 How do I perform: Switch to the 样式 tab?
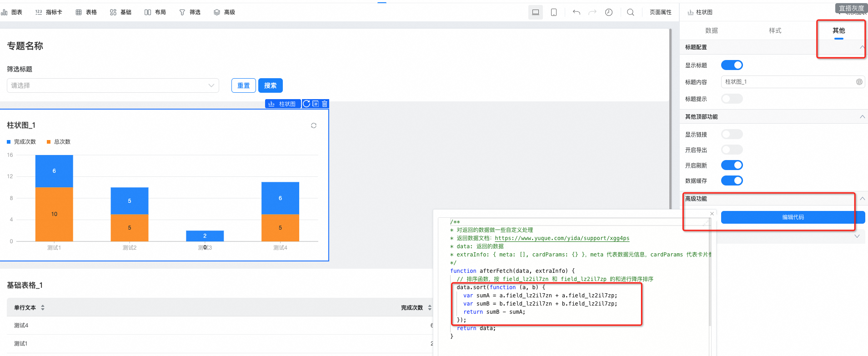[775, 30]
